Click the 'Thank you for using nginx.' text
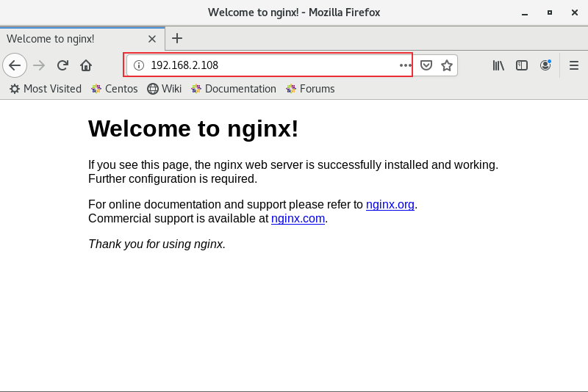The height and width of the screenshot is (392, 588). (x=157, y=244)
